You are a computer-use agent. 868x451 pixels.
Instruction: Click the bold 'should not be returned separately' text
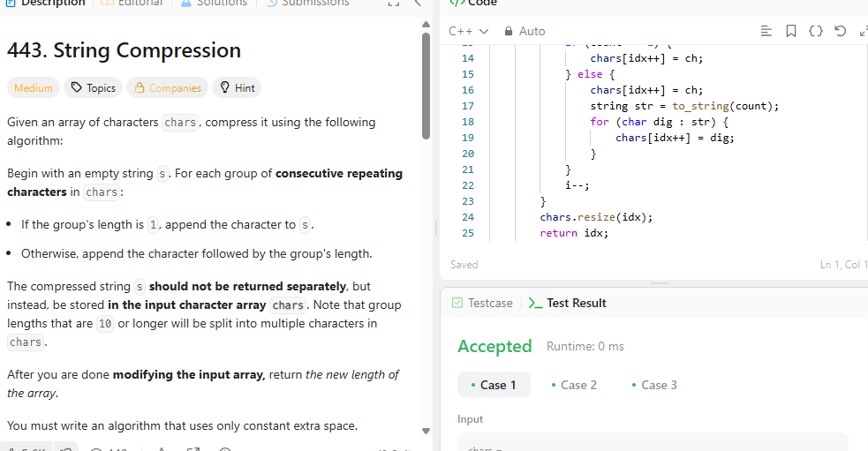(247, 286)
